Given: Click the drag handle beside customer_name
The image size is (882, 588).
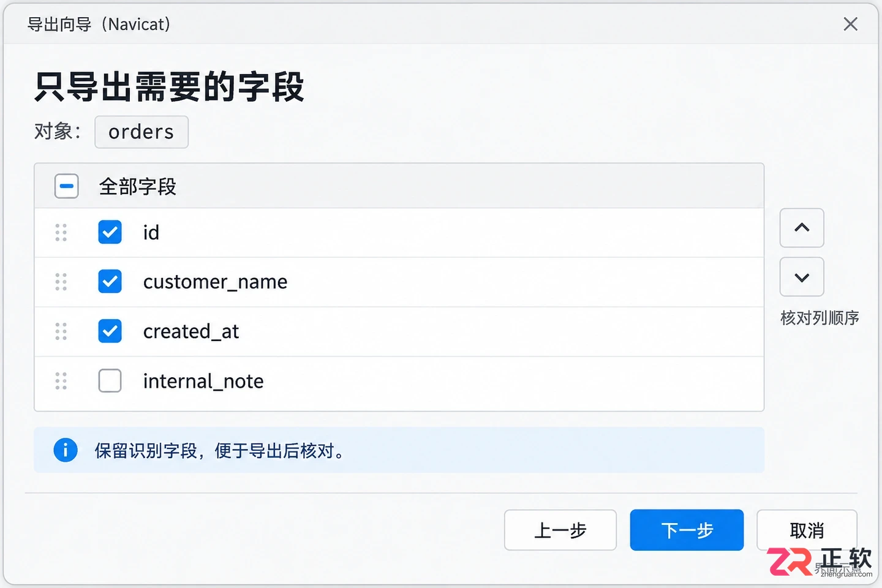Looking at the screenshot, I should 61,282.
